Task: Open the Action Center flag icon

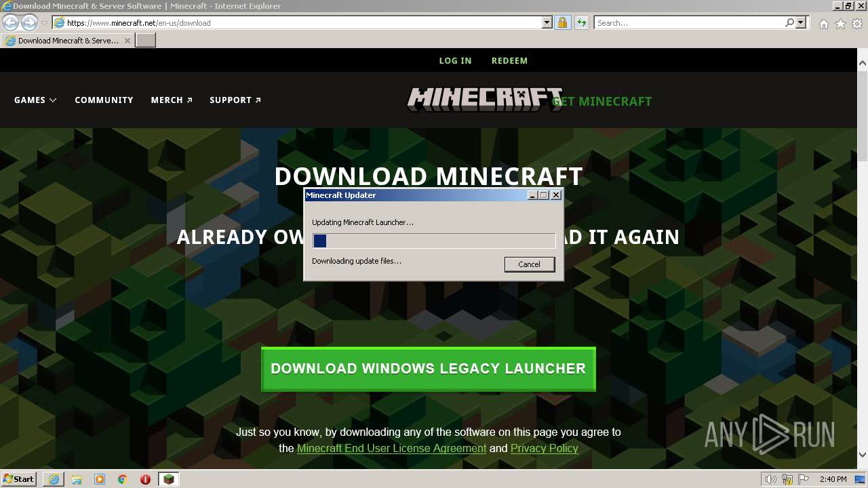Action: [804, 479]
